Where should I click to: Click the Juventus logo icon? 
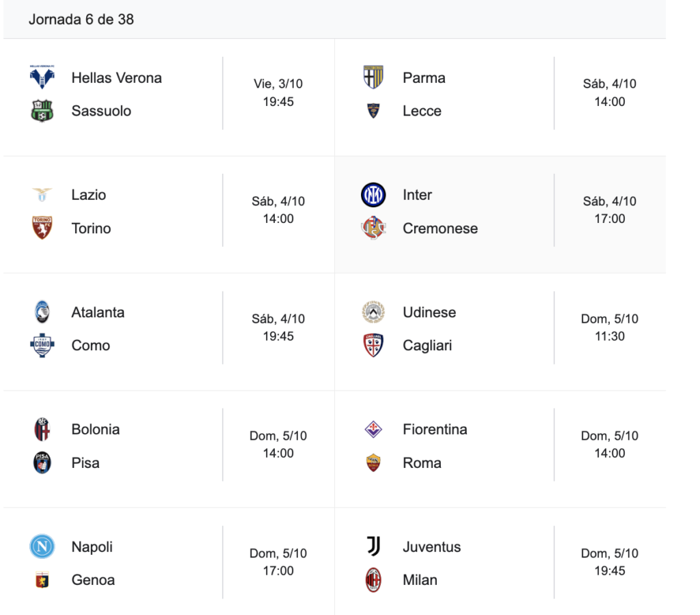(373, 547)
